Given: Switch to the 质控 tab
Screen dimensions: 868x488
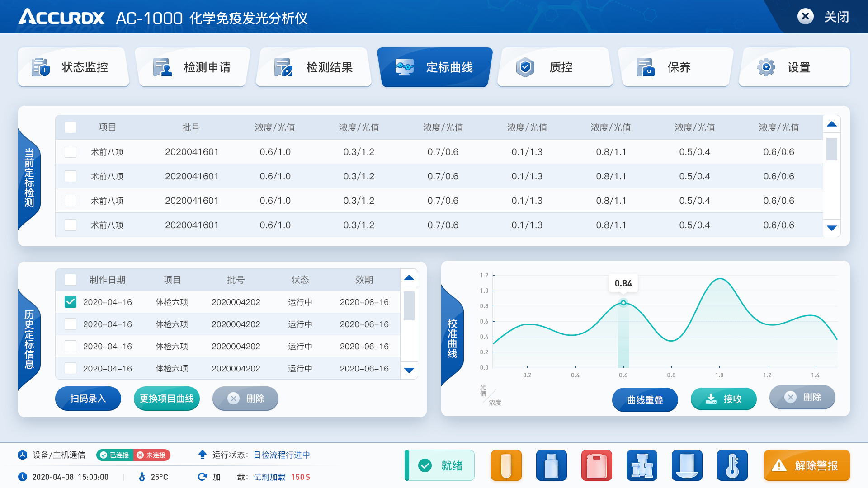Looking at the screenshot, I should coord(555,67).
